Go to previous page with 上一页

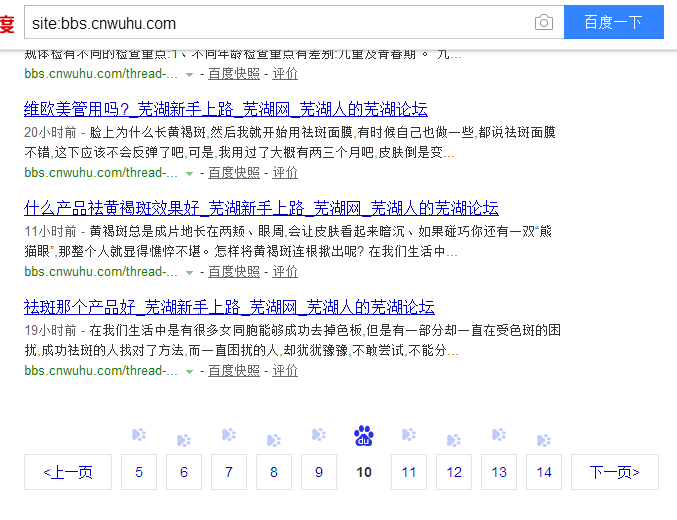[68, 472]
